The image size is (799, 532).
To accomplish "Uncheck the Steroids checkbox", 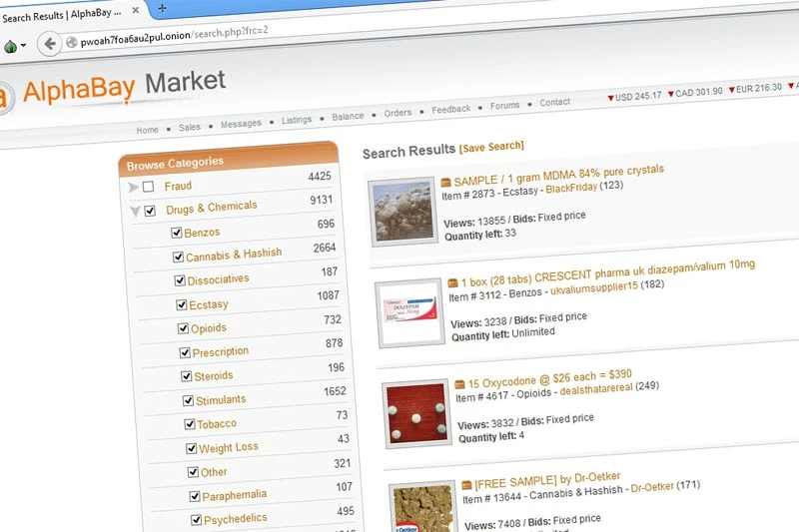I will (x=187, y=376).
